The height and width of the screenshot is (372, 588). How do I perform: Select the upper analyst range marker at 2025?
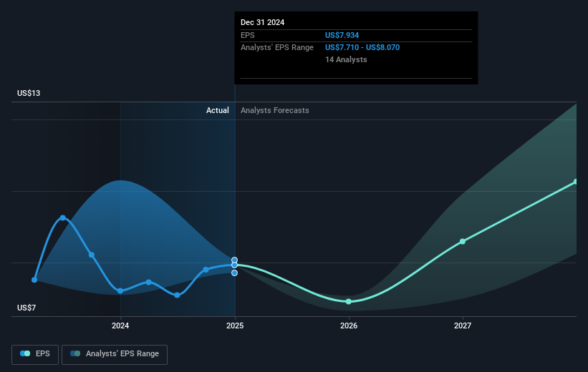[x=234, y=260]
